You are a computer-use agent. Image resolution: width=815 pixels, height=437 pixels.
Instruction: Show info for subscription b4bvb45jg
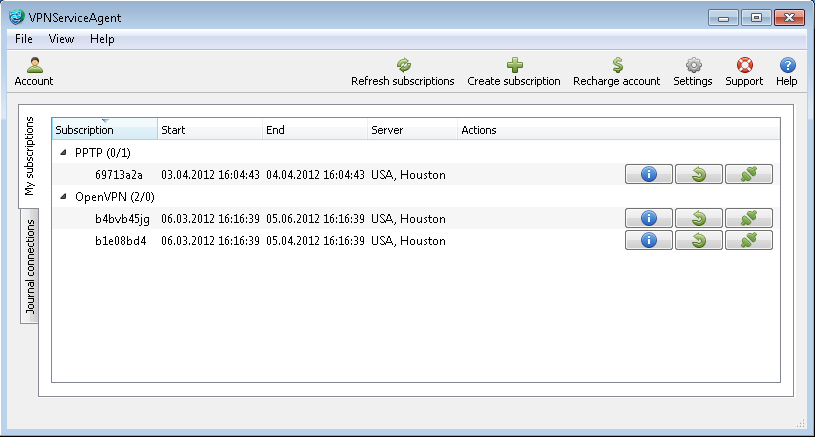pos(649,218)
